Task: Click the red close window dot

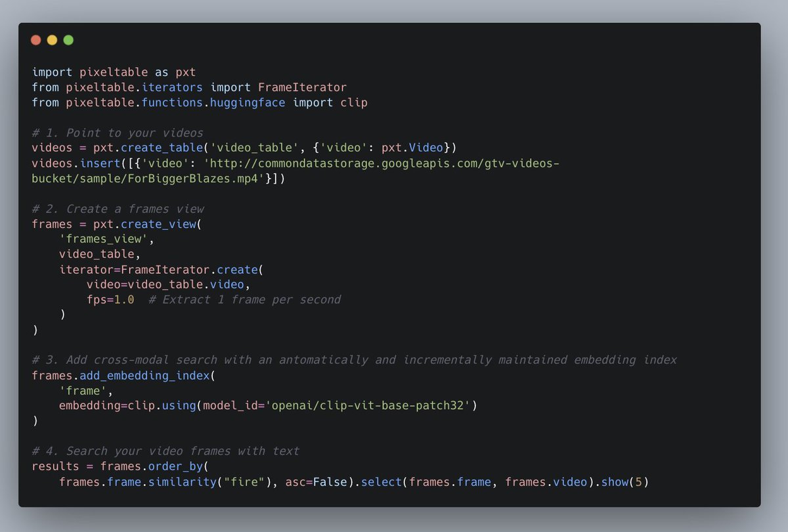Action: [36, 40]
